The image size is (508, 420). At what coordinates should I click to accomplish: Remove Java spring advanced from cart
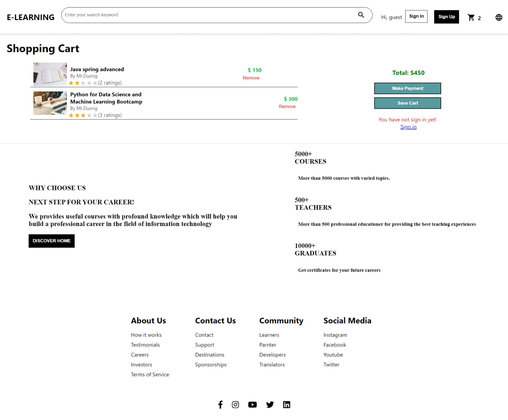tap(251, 78)
